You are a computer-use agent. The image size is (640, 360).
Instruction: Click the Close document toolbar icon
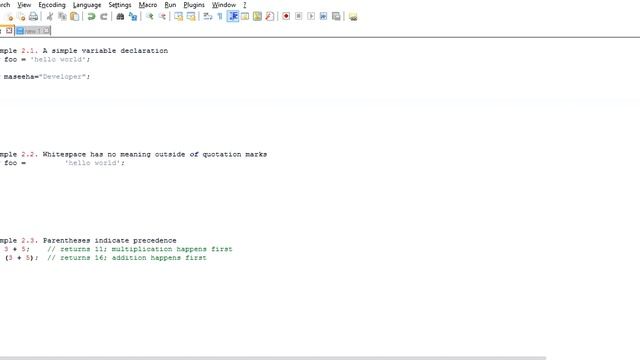point(10,17)
